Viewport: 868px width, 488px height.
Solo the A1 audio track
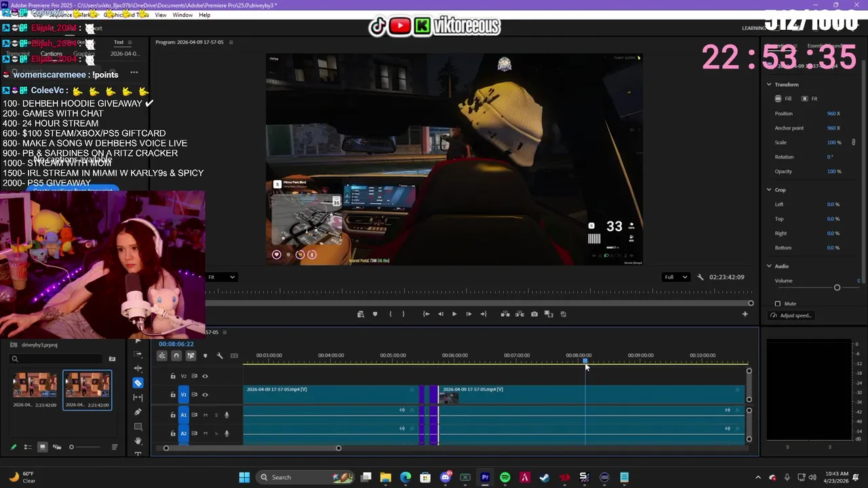(x=216, y=415)
